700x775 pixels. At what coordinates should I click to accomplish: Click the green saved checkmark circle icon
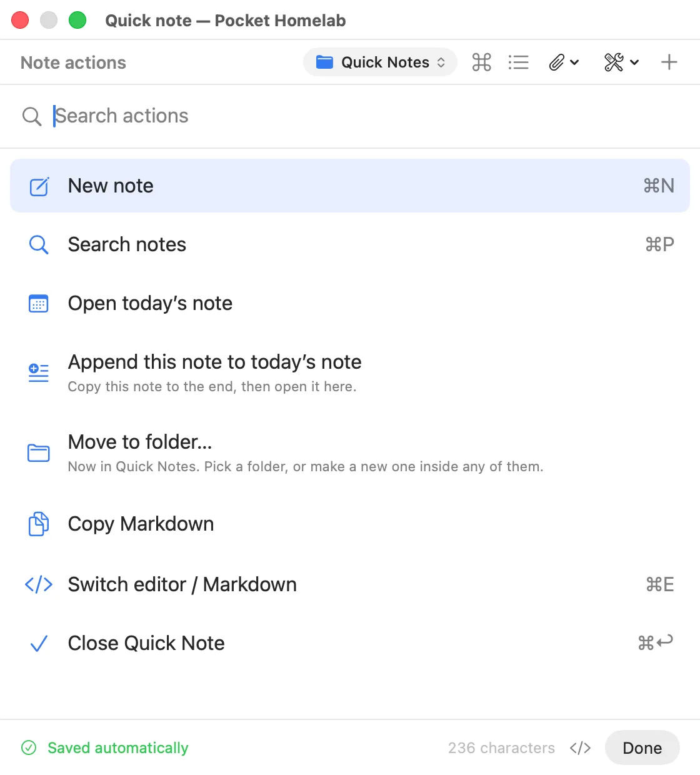pos(29,747)
